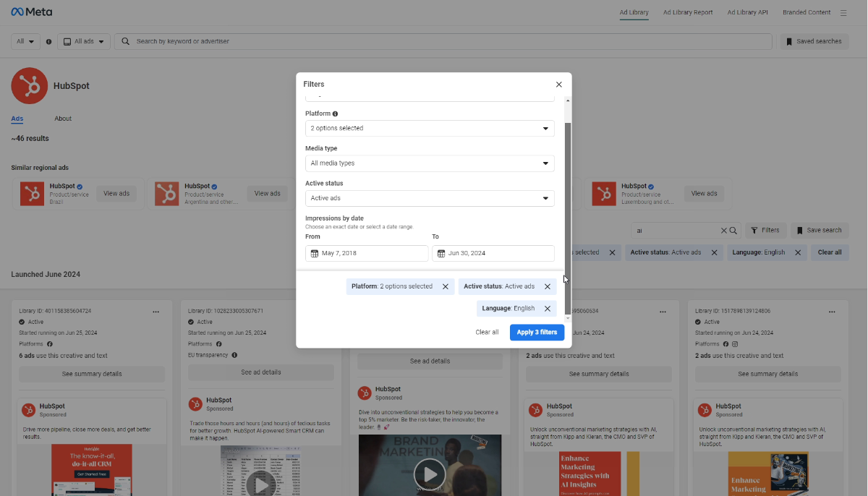Open Ad Library Report

(688, 12)
